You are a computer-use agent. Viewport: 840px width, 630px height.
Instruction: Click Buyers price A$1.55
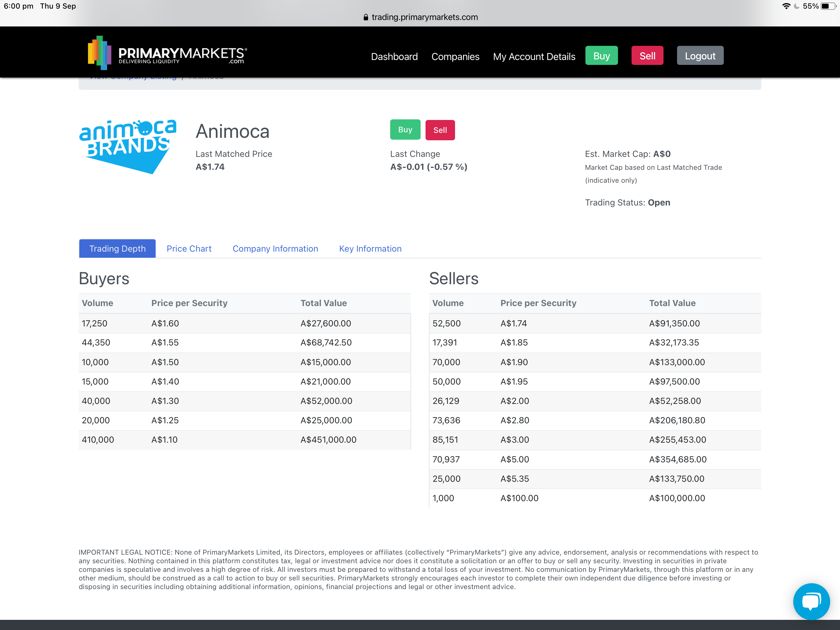click(165, 342)
